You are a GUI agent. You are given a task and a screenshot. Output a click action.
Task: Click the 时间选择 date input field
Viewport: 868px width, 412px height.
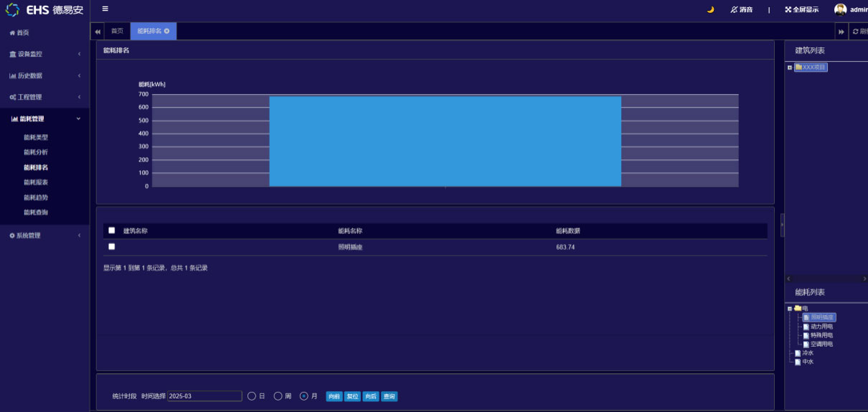204,396
